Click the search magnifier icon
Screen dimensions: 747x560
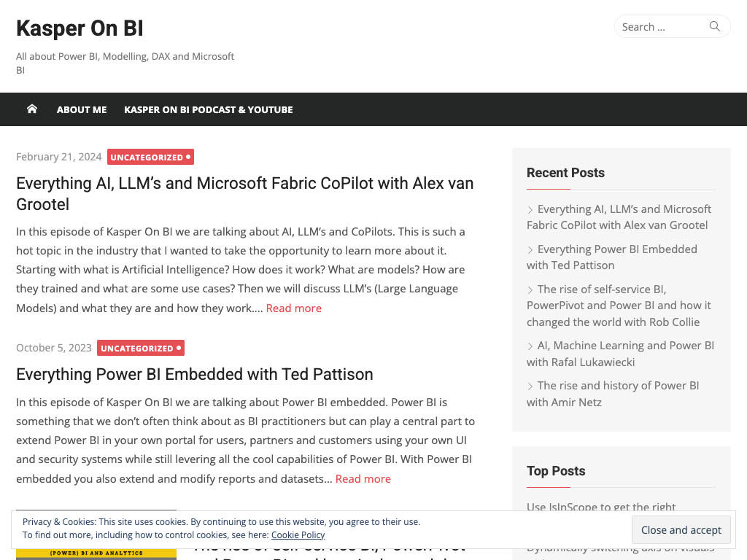(715, 27)
